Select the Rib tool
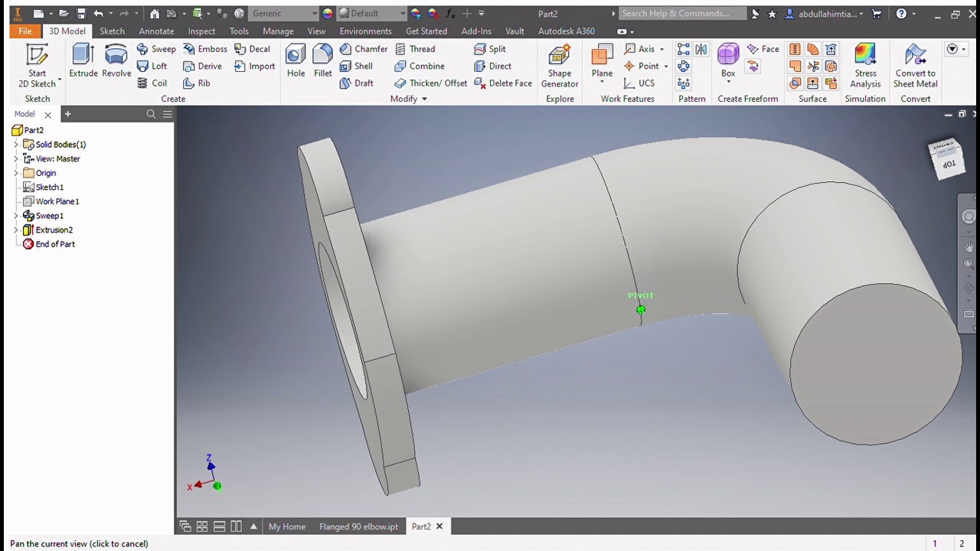The width and height of the screenshot is (980, 551). (x=197, y=83)
